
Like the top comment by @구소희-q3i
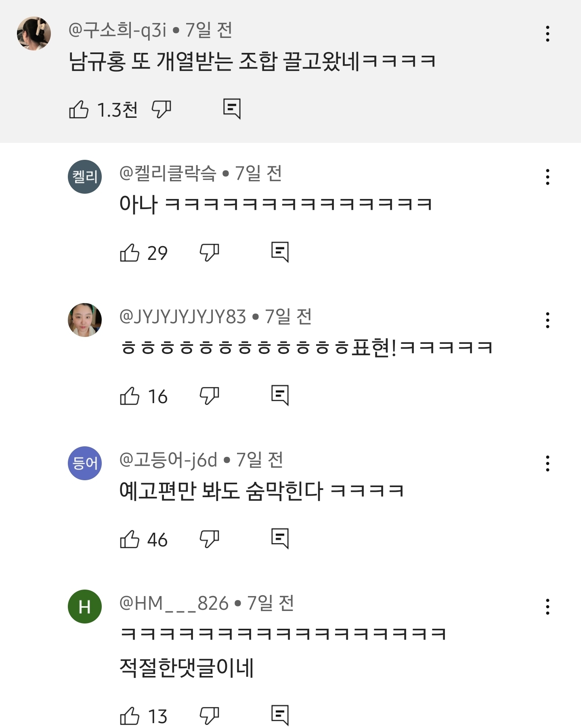79,109
